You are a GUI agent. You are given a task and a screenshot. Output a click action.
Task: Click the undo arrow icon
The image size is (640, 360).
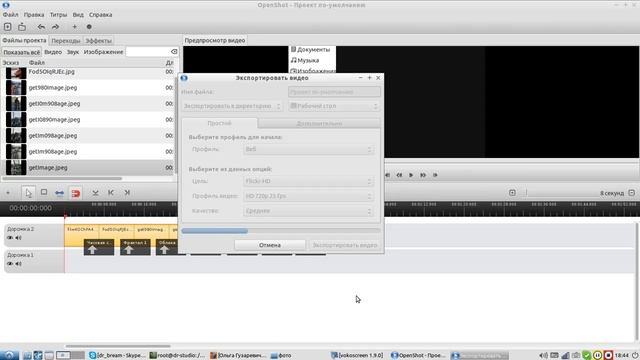pyautogui.click(x=41, y=27)
